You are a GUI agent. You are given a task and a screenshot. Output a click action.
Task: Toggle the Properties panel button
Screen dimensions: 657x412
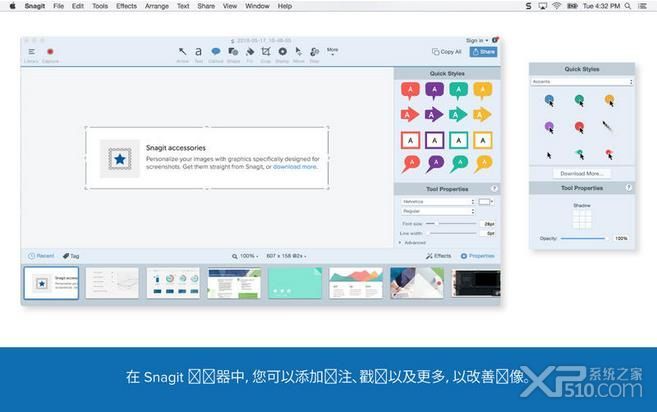tap(478, 256)
